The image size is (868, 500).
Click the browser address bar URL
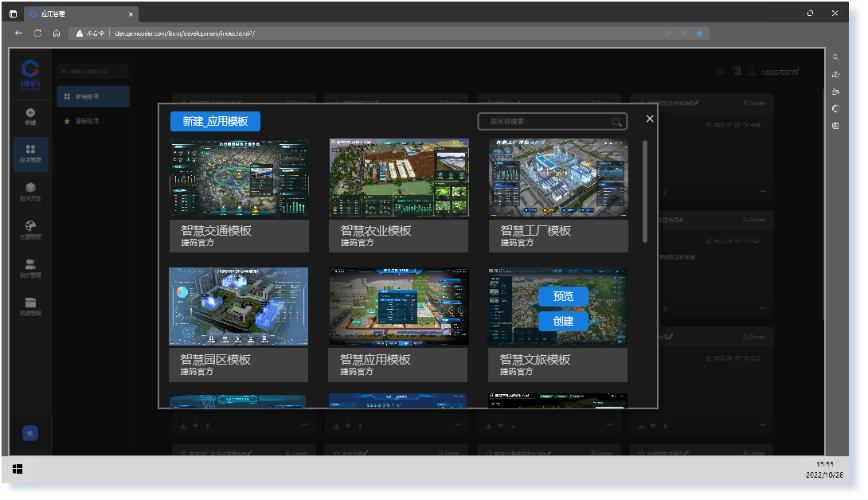click(x=185, y=33)
